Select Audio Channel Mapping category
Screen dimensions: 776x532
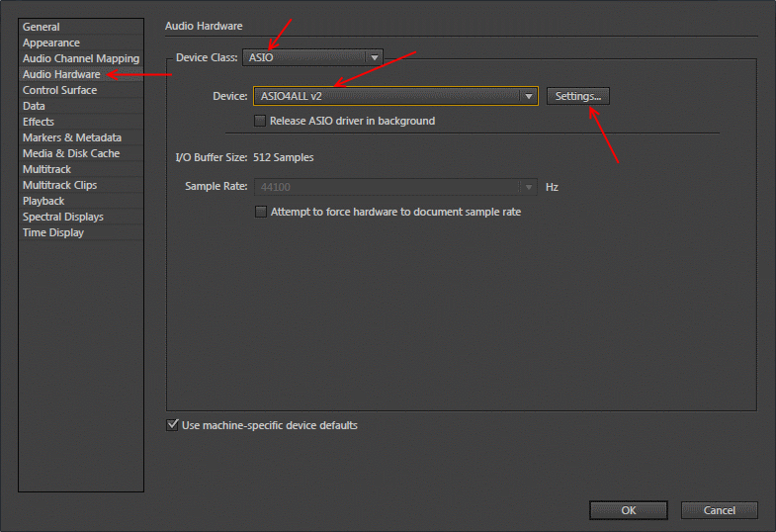(81, 58)
